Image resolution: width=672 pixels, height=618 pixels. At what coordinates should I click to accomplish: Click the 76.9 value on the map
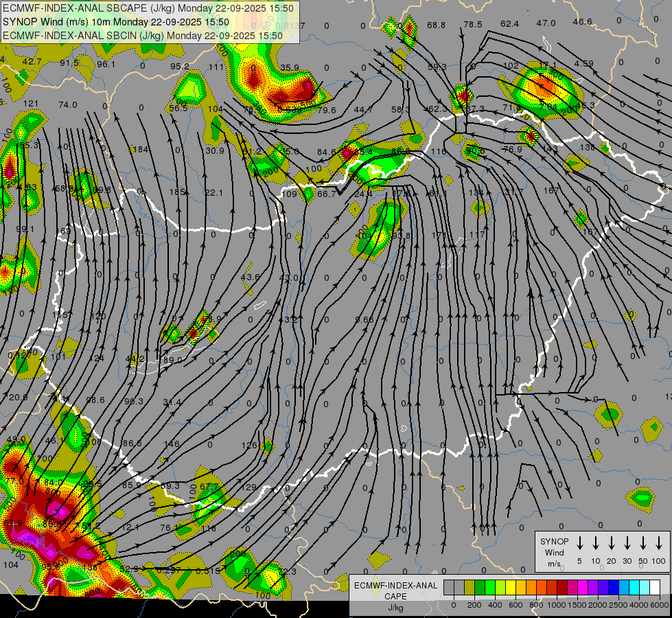coord(513,149)
